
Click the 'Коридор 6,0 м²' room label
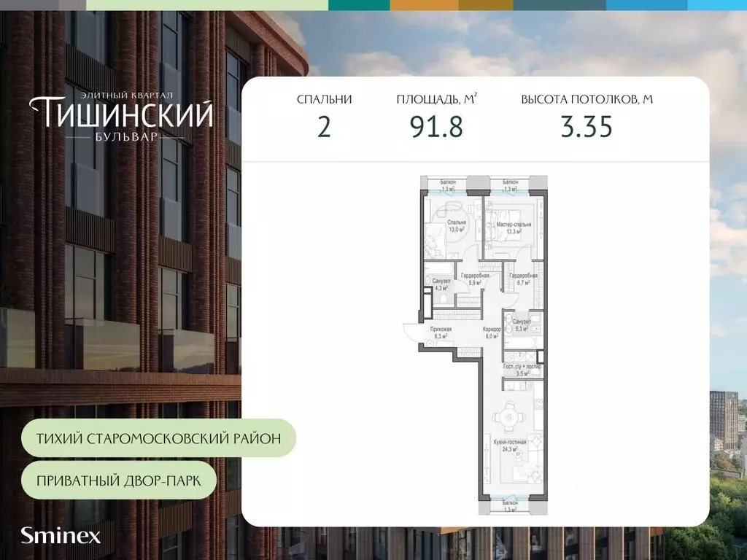(x=492, y=332)
